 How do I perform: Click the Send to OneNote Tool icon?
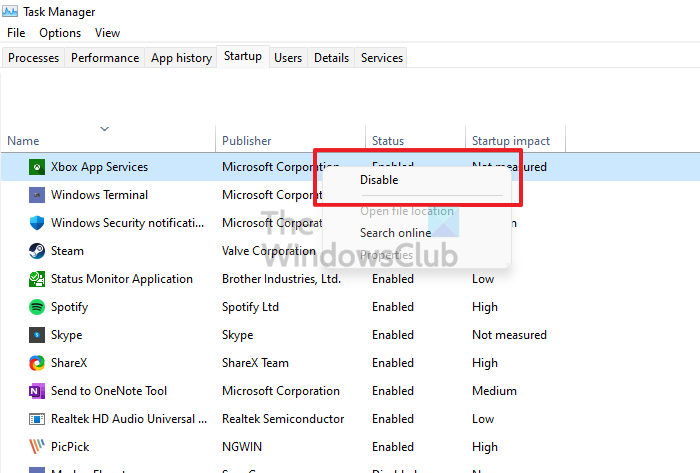[37, 391]
